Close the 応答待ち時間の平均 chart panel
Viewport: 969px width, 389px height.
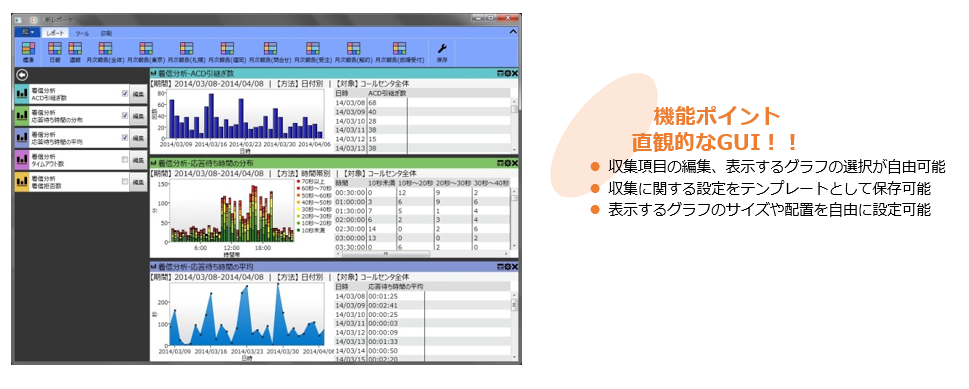[514, 267]
